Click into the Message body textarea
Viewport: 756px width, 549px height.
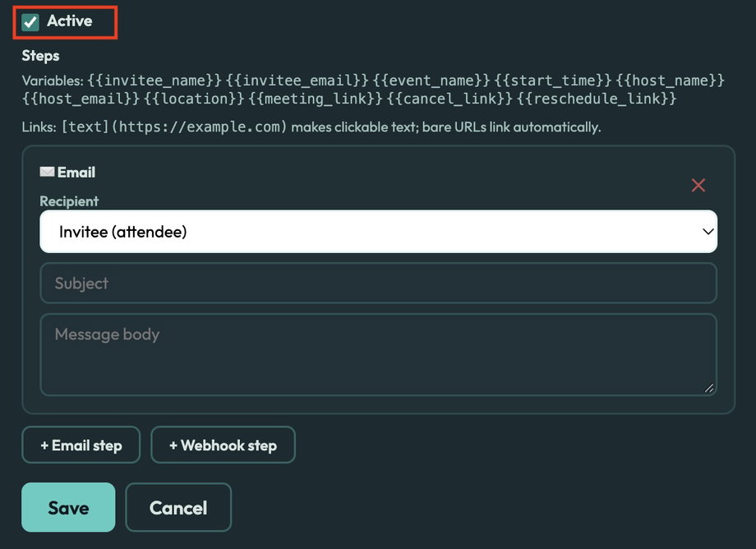coord(379,354)
